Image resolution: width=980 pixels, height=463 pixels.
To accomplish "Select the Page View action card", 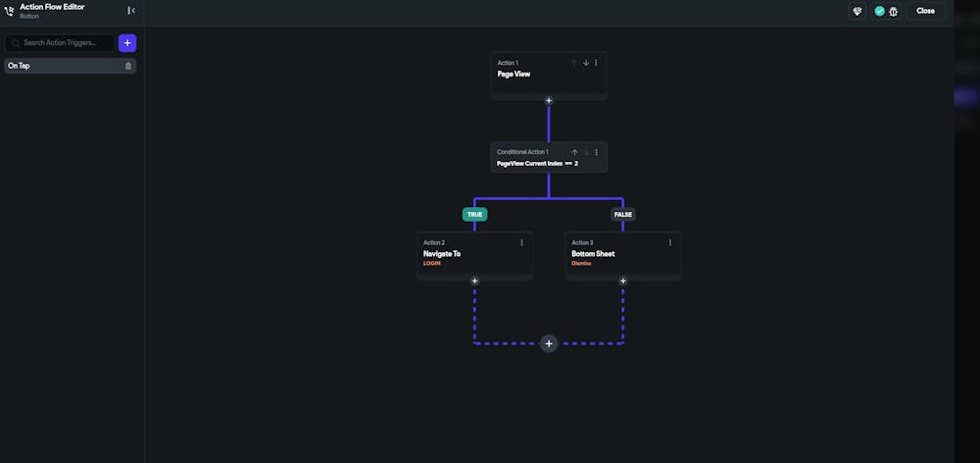I will (549, 76).
